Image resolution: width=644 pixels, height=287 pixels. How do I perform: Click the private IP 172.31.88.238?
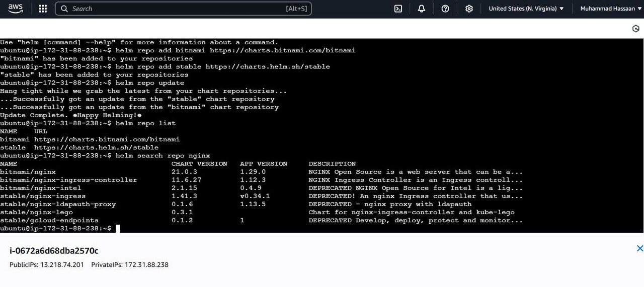point(146,264)
